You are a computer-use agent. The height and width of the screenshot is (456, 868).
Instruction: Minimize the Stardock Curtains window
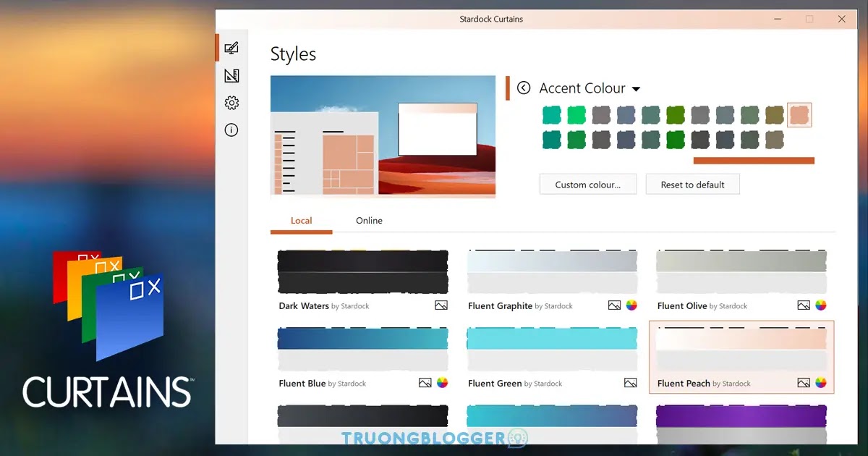[776, 20]
